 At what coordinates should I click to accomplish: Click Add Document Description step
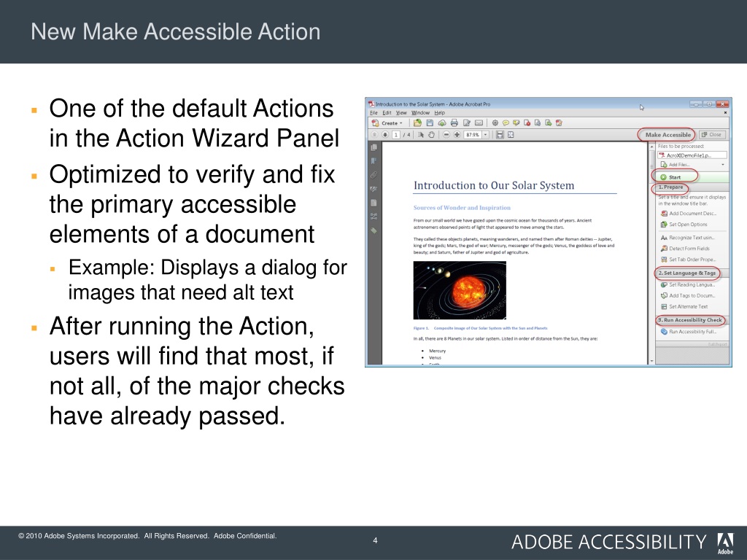click(x=689, y=214)
